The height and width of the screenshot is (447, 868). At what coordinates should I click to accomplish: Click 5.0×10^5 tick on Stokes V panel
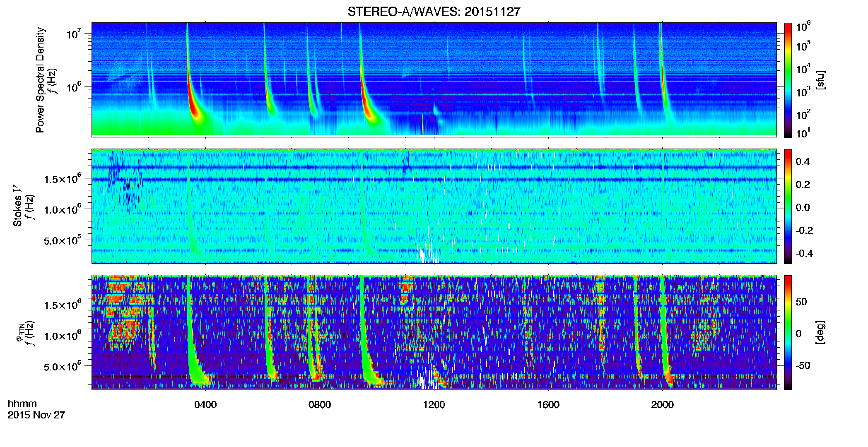[63, 240]
